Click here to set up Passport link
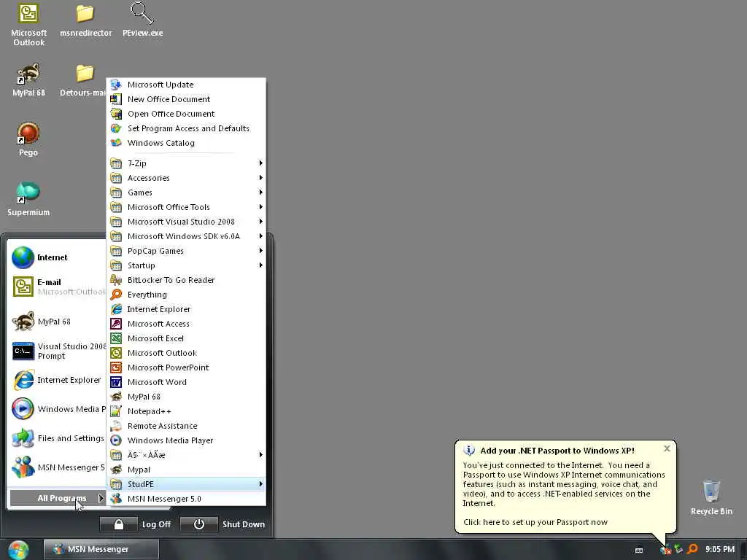 click(x=535, y=522)
